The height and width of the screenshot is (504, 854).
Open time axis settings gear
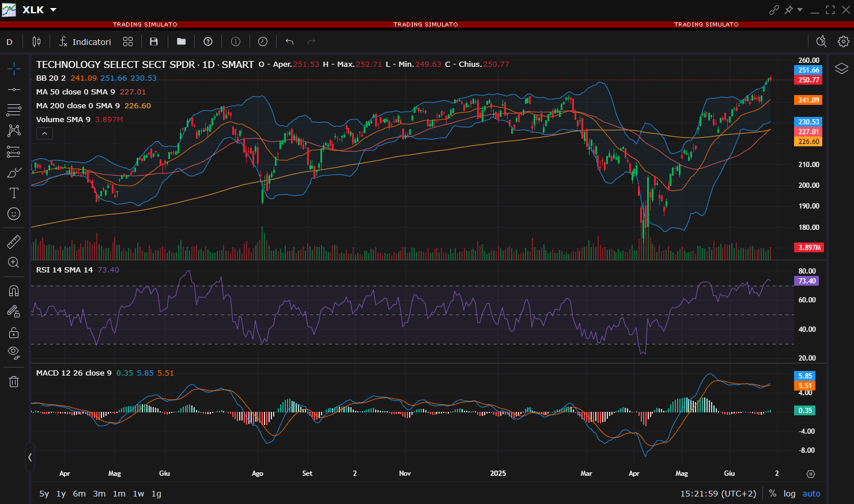811,474
